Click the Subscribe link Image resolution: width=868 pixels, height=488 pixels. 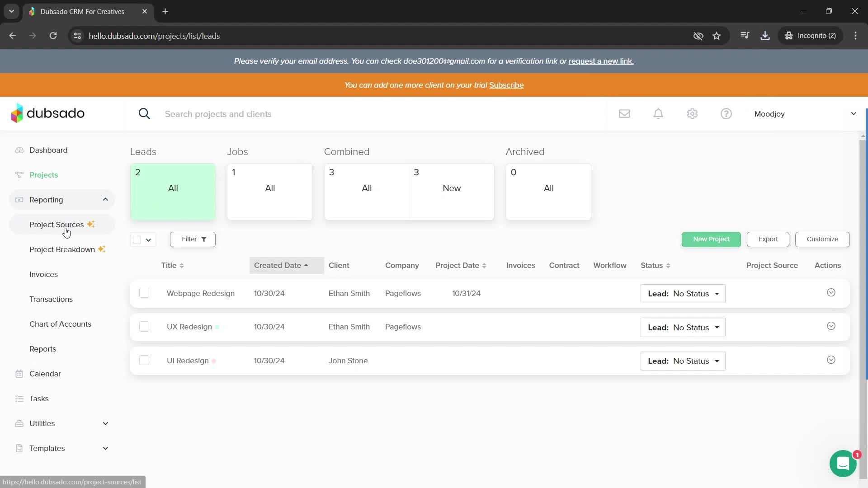506,85
